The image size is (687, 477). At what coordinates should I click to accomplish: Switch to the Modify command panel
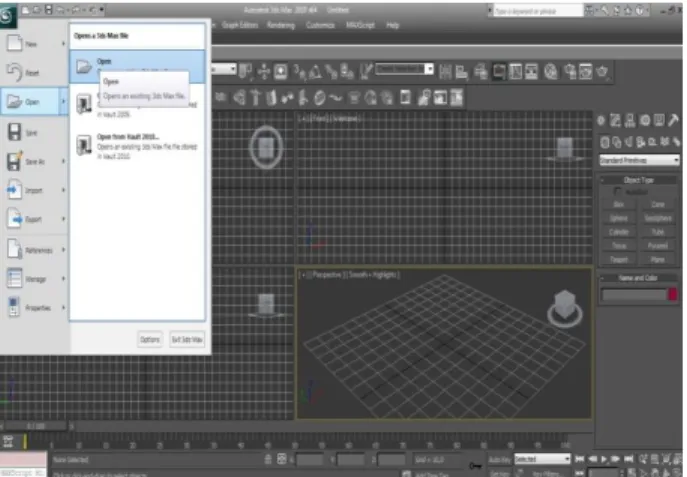point(616,120)
